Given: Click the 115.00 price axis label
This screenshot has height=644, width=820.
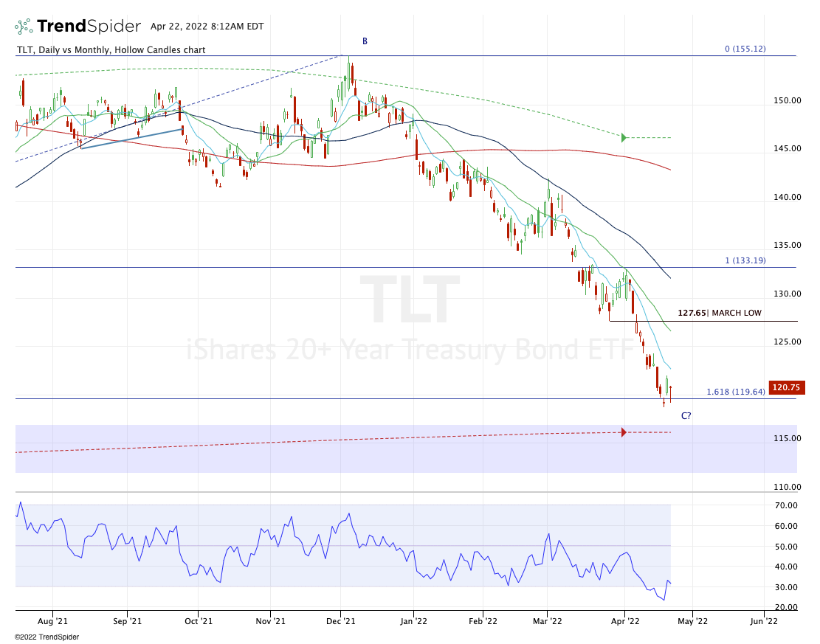Looking at the screenshot, I should [x=787, y=439].
